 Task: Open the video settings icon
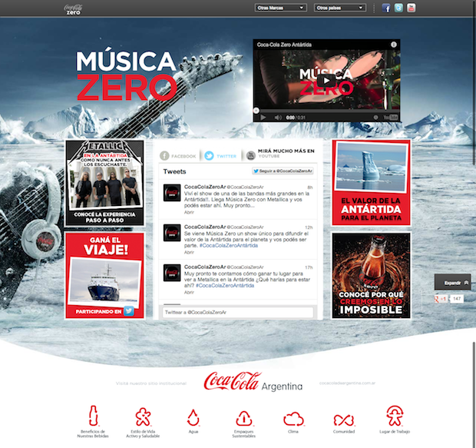coord(376,118)
